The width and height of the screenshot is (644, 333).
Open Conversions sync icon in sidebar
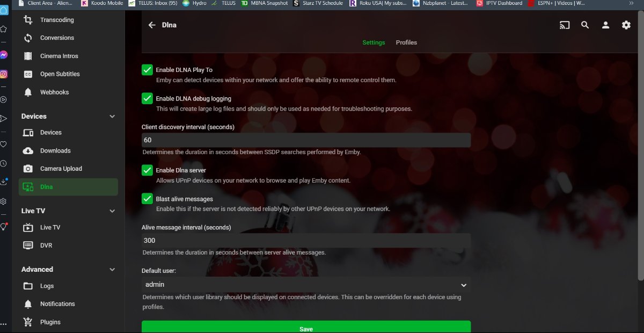[28, 38]
